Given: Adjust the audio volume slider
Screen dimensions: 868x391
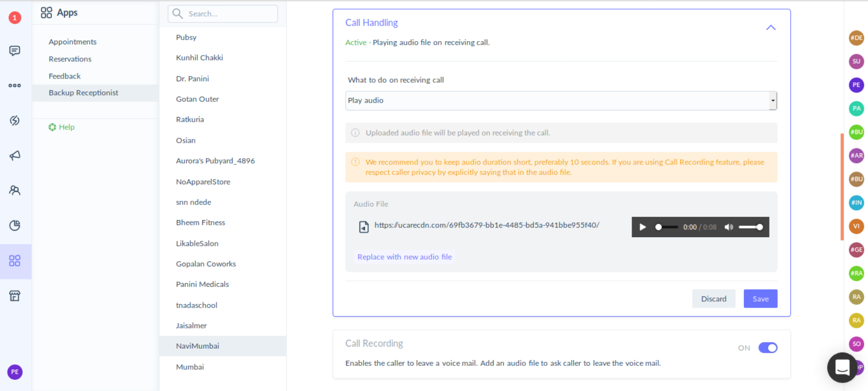Looking at the screenshot, I should pos(750,227).
